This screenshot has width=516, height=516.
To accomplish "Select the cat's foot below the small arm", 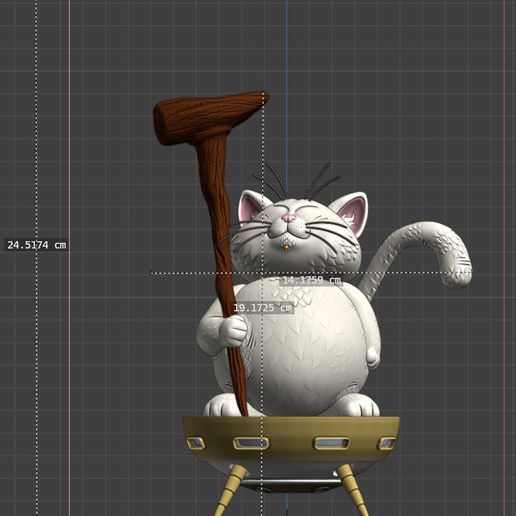I will pyautogui.click(x=358, y=405).
